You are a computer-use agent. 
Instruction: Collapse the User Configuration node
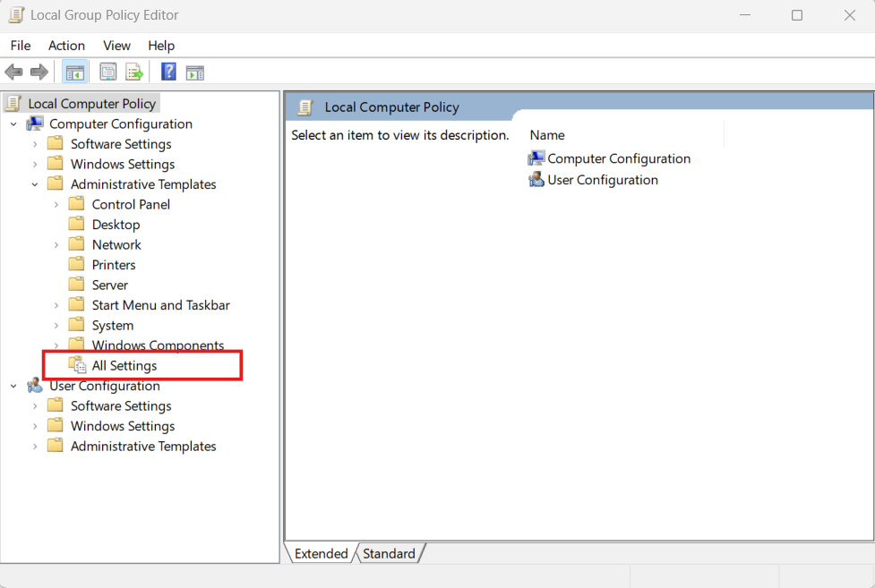click(13, 386)
